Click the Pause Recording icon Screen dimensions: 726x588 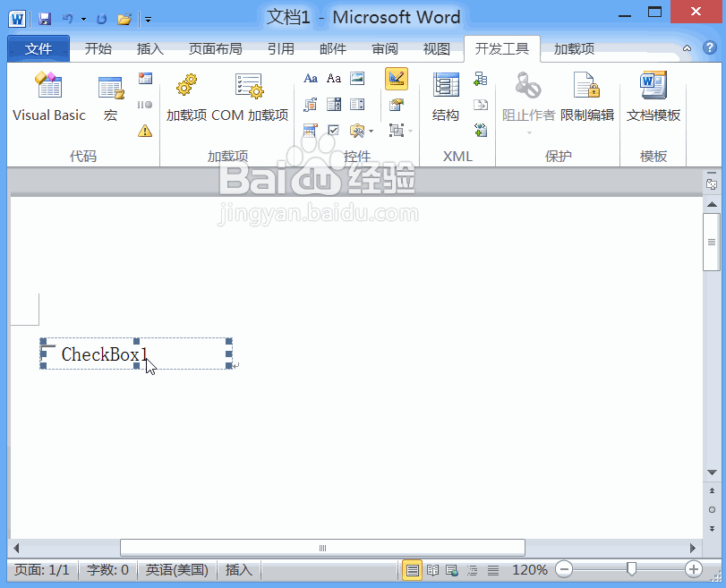coord(145,105)
